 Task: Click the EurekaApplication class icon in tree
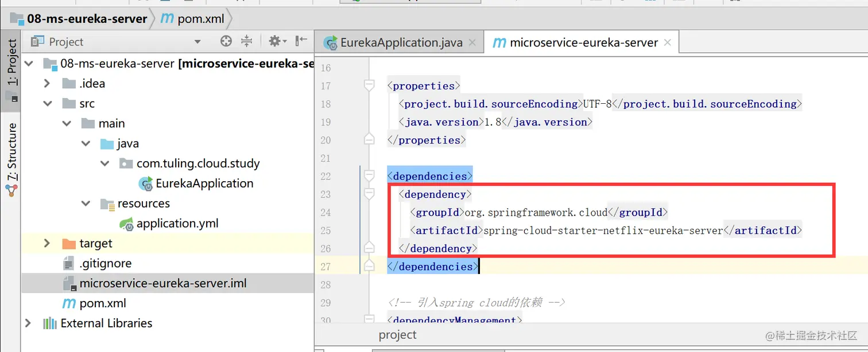pos(146,183)
